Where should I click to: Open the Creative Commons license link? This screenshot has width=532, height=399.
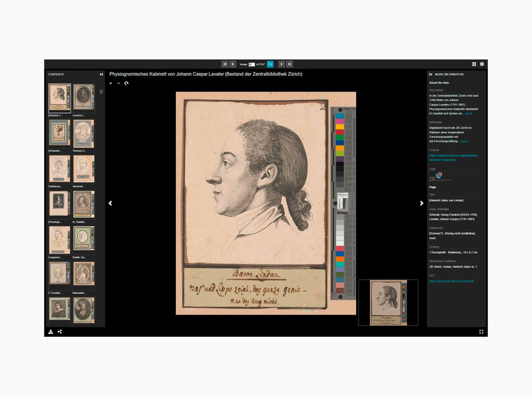454,158
